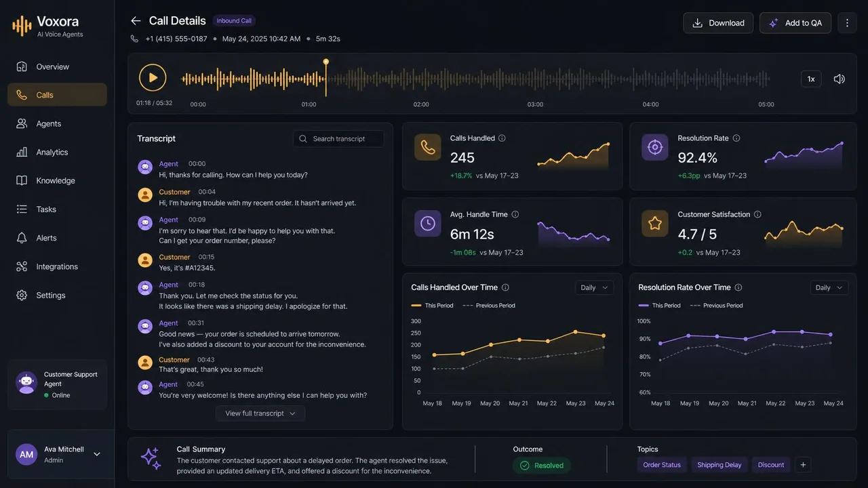
Task: Open the Overview section
Action: (57, 66)
